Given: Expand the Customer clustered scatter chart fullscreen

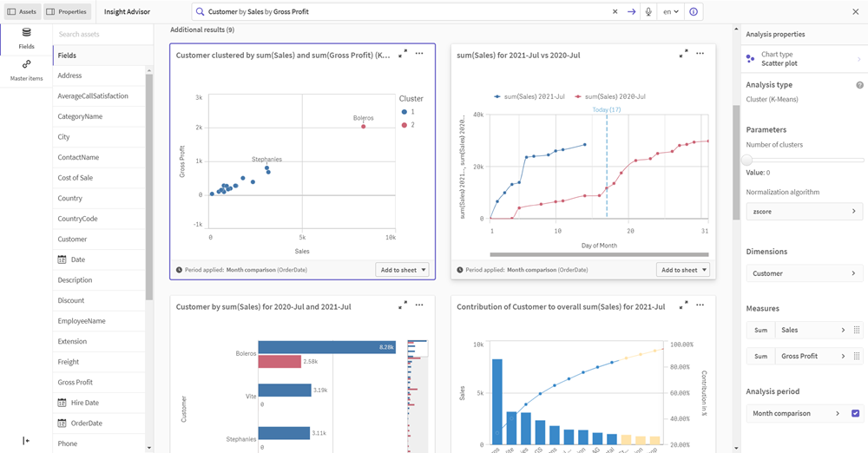Looking at the screenshot, I should coord(403,54).
